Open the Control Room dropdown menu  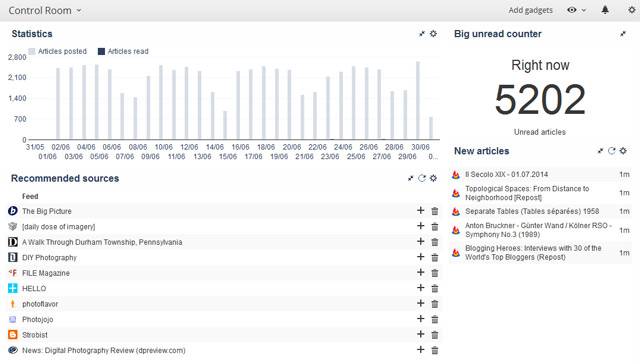pos(44,11)
